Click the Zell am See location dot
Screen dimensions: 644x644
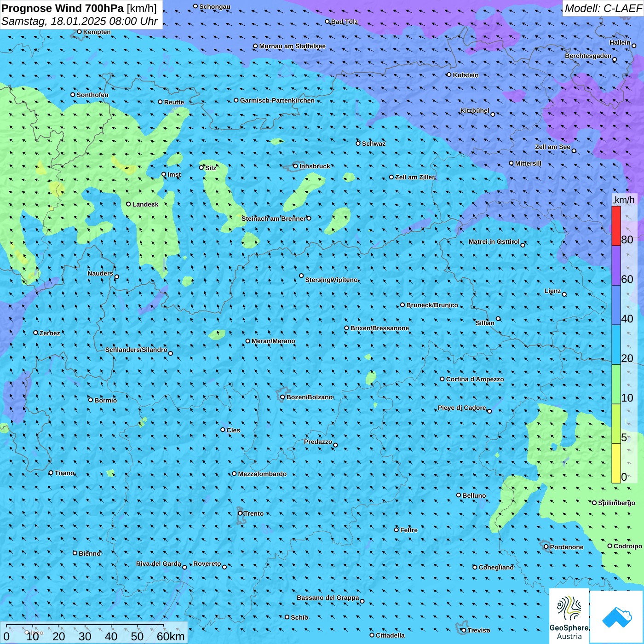tap(574, 151)
